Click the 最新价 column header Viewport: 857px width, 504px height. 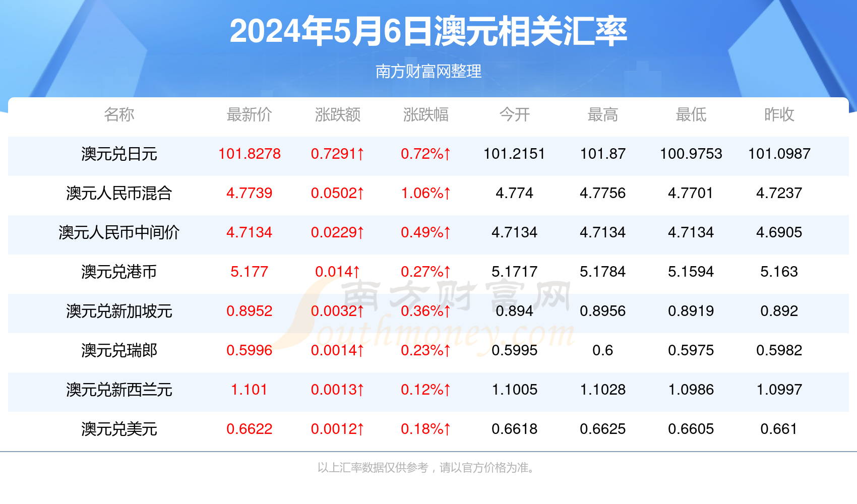tap(249, 114)
